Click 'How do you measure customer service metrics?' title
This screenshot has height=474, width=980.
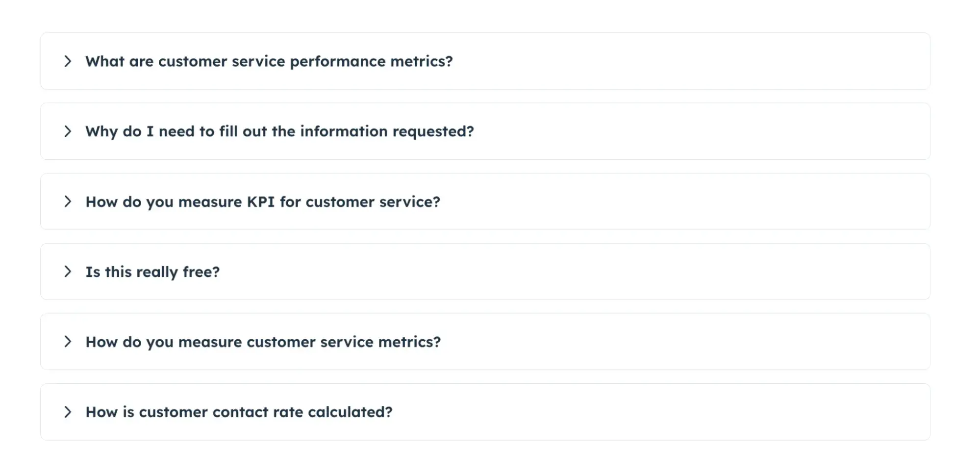click(263, 342)
